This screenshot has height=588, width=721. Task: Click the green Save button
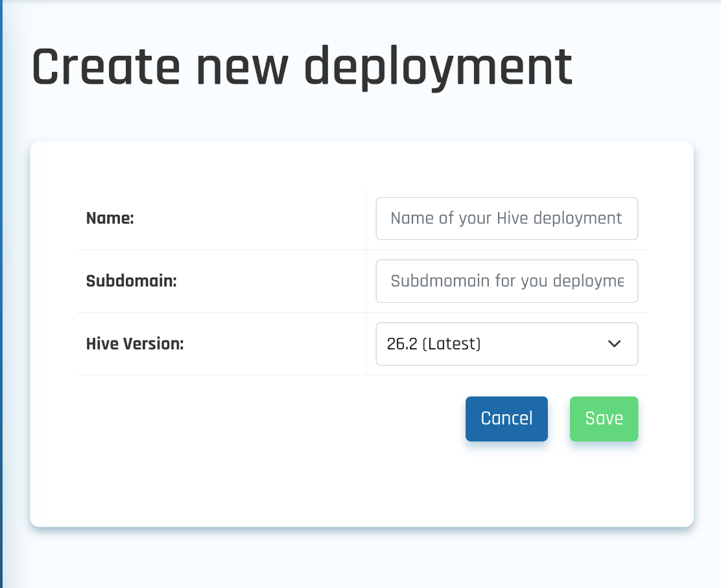(x=604, y=419)
